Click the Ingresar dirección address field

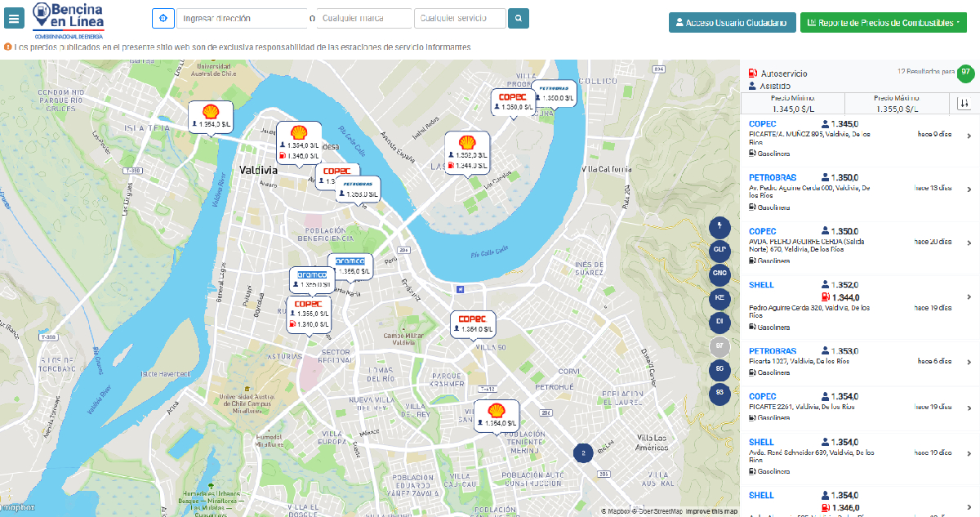243,18
